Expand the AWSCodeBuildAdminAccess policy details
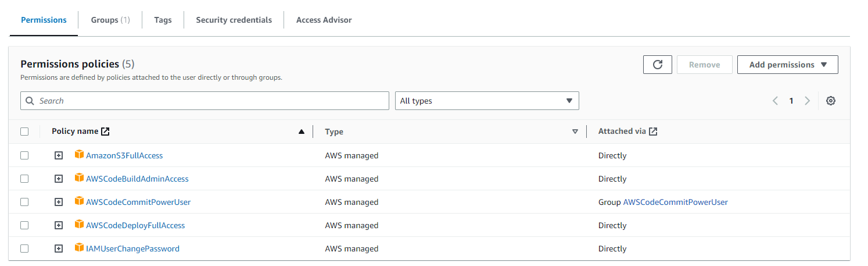 pyautogui.click(x=59, y=179)
